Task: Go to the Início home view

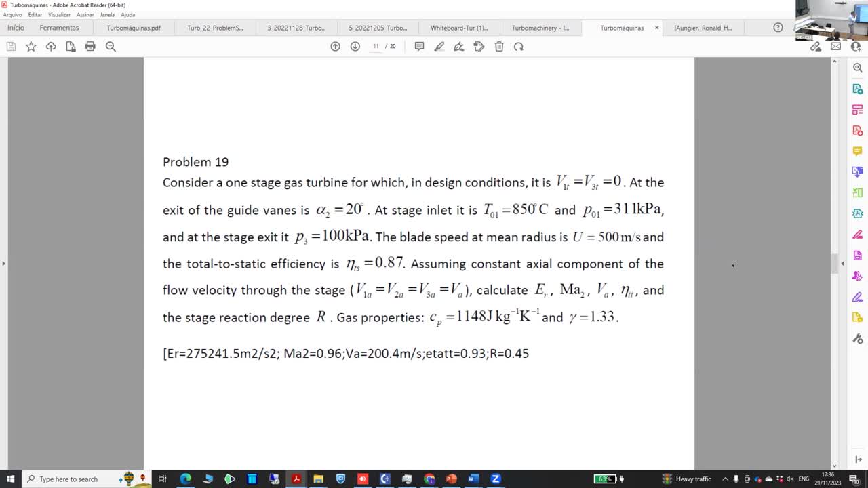Action: (16, 28)
